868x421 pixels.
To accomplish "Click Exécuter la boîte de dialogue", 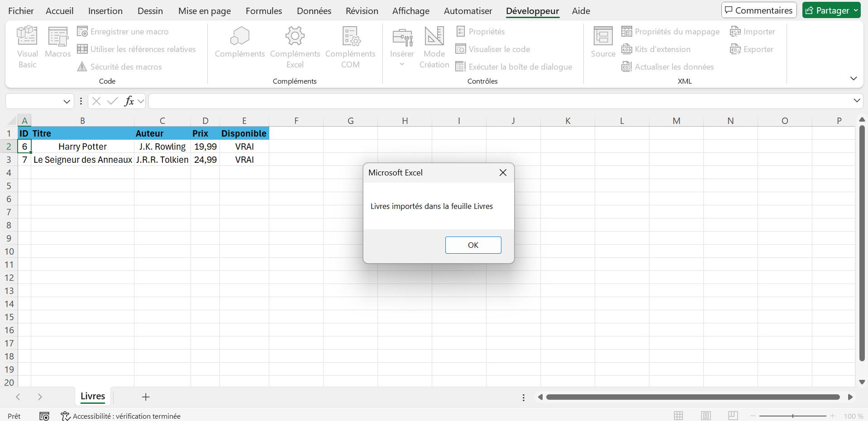I will coord(514,67).
